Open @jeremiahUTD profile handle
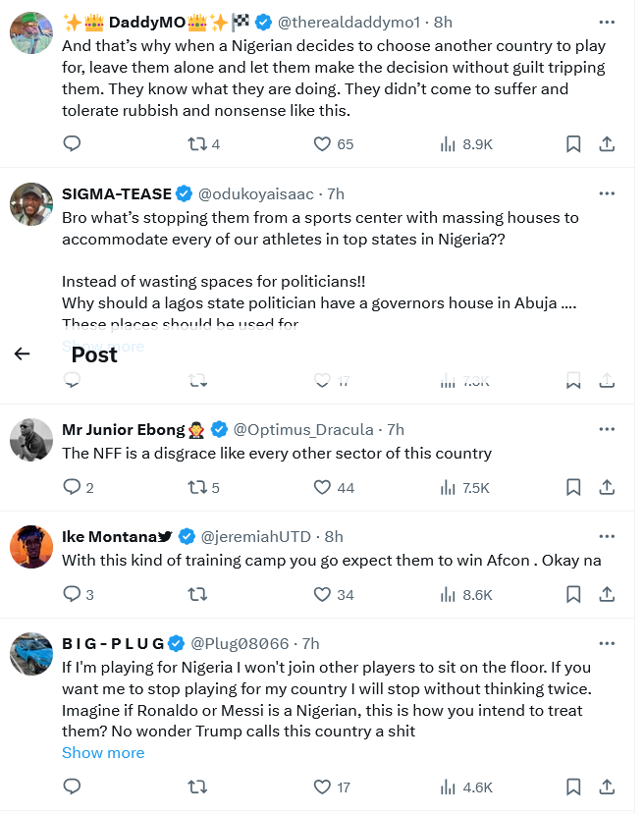Viewport: 644px width, 814px height. [256, 536]
